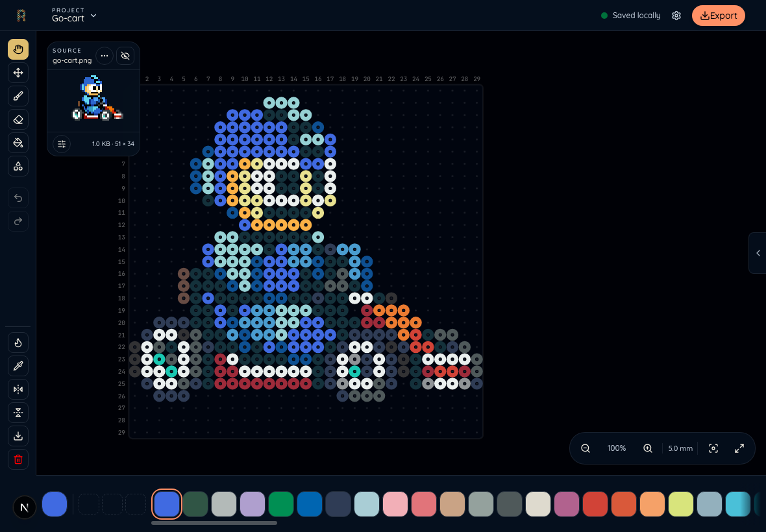Select the Hand pan tool
This screenshot has height=532, width=766.
(x=18, y=49)
